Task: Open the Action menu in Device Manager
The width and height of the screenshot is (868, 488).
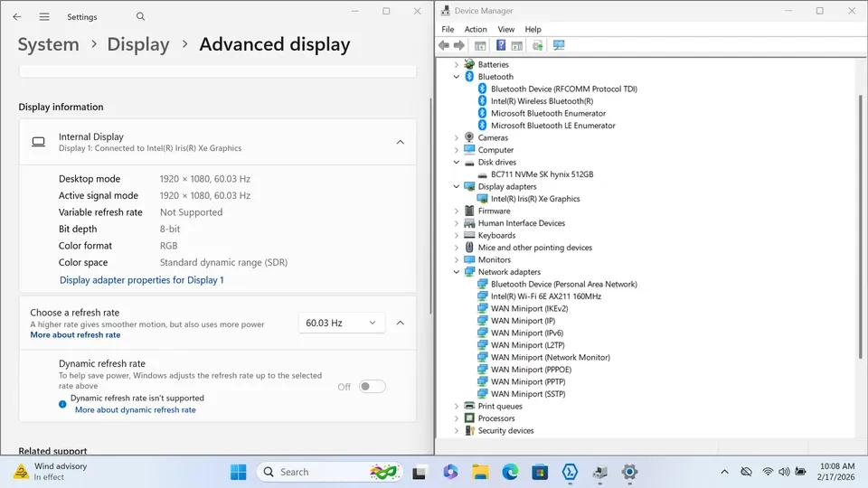Action: tap(476, 29)
